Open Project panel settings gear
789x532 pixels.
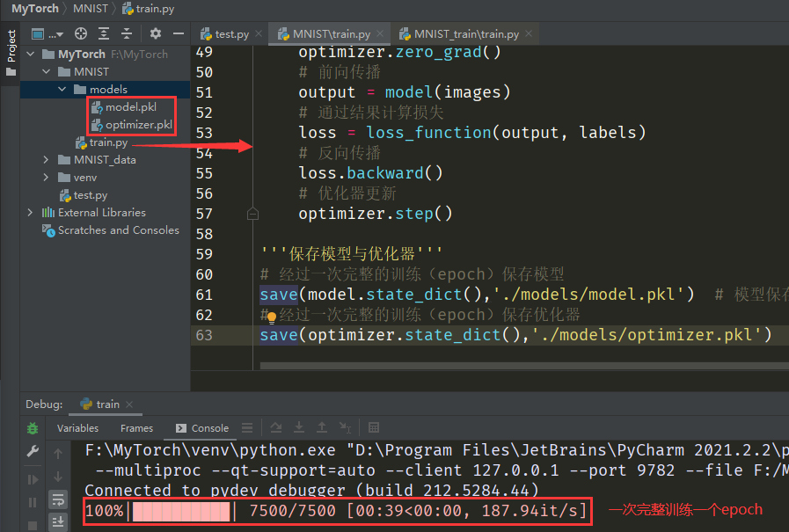click(156, 33)
